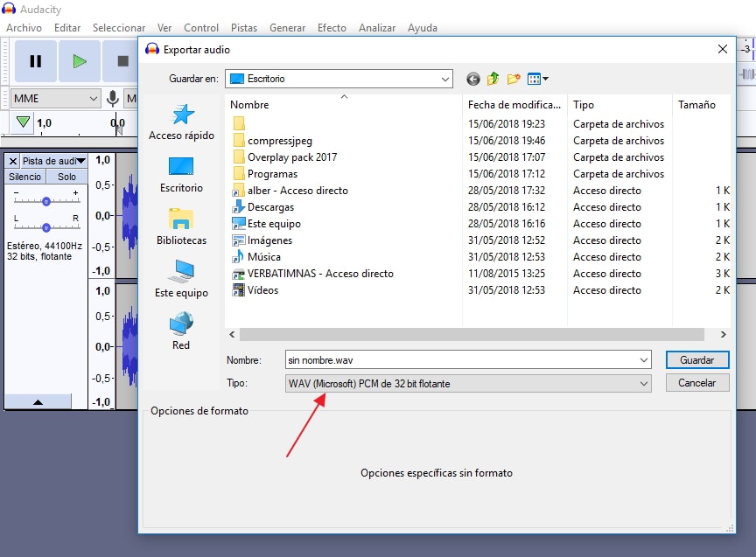Click the horizontal scrollbar of file list

pos(472,334)
